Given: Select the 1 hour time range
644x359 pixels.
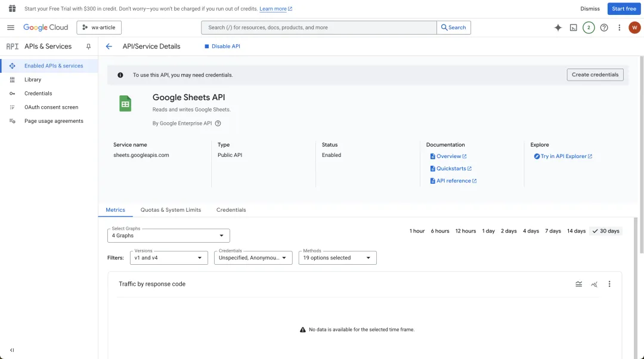Looking at the screenshot, I should click(417, 231).
